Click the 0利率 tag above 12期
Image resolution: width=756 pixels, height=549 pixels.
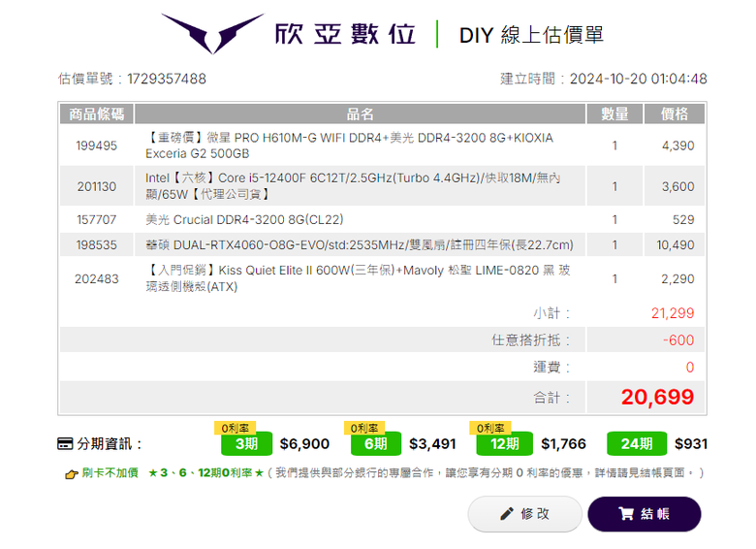click(x=490, y=428)
